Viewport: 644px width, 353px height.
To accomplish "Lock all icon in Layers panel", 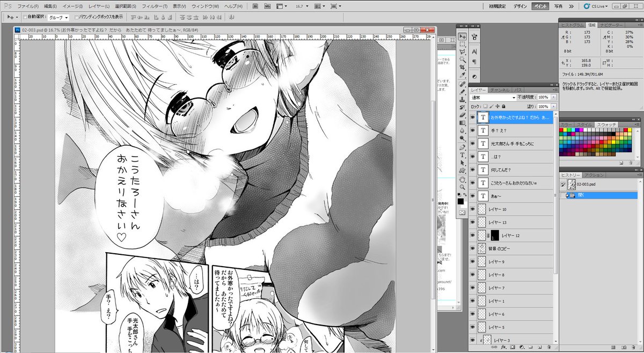I will pos(503,106).
